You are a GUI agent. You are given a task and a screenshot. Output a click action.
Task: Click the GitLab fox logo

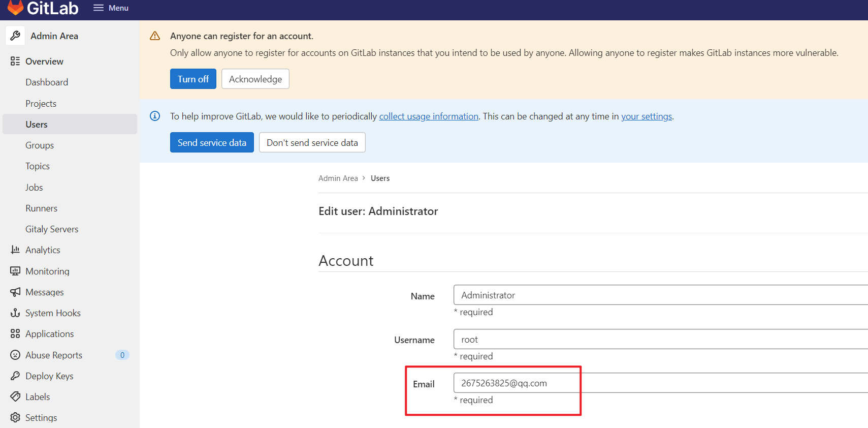click(x=15, y=7)
